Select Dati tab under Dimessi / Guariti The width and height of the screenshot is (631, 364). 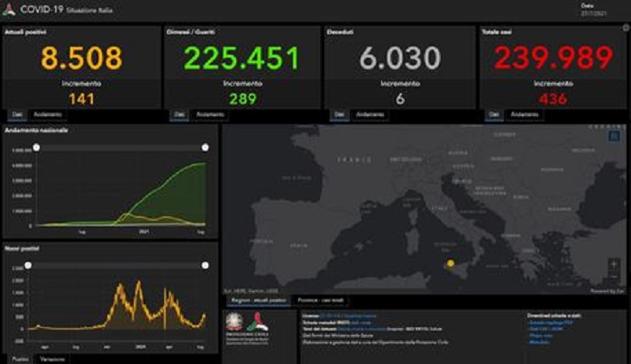[178, 114]
